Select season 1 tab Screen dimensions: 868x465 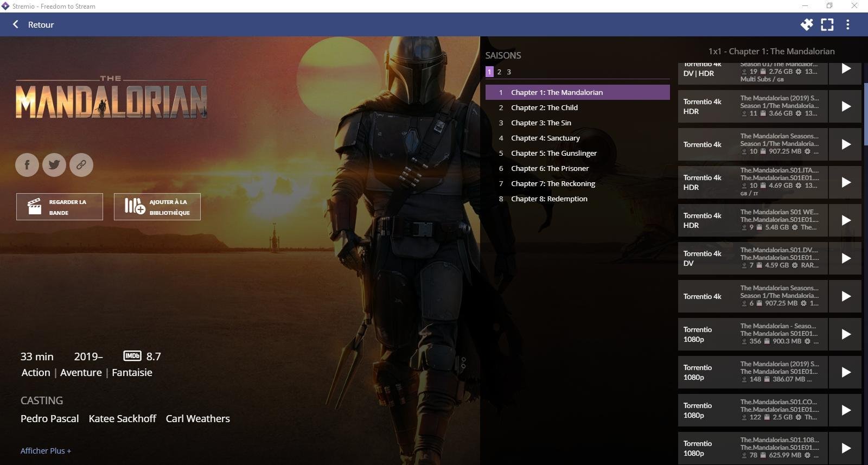(x=489, y=72)
